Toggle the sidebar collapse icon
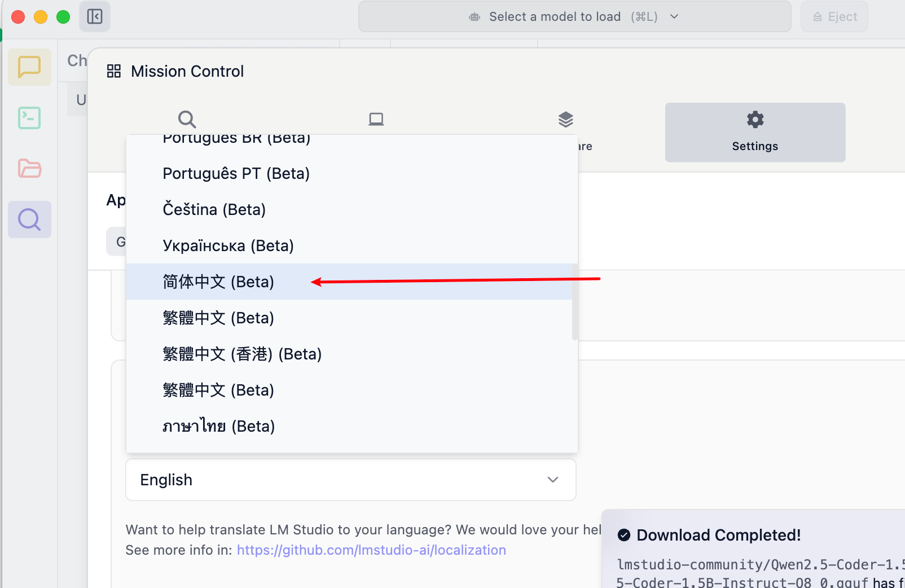The image size is (905, 588). click(95, 16)
